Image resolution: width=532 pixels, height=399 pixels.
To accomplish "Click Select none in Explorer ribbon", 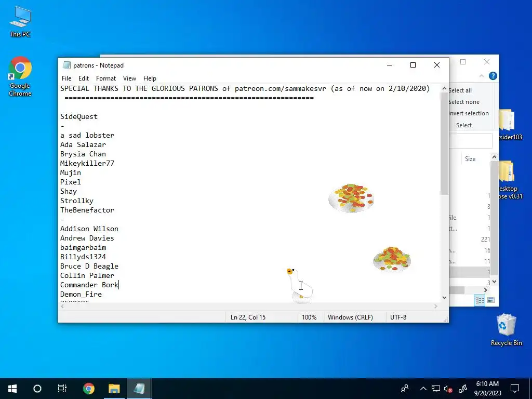I will (464, 102).
